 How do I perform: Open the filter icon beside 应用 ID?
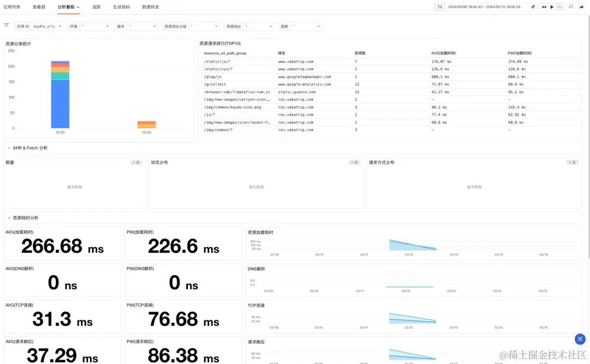[7, 25]
